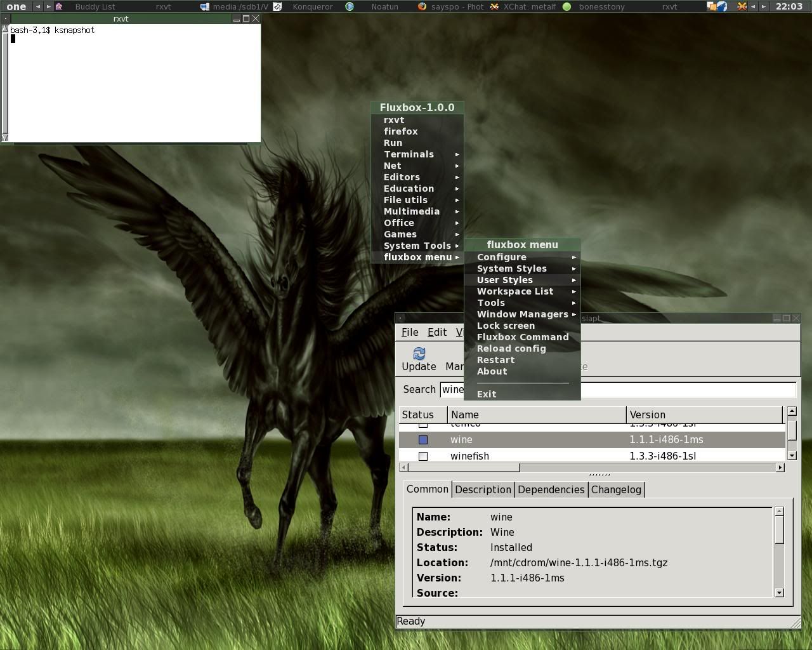The height and width of the screenshot is (650, 812).
Task: Expand the Editors submenu
Action: [417, 177]
